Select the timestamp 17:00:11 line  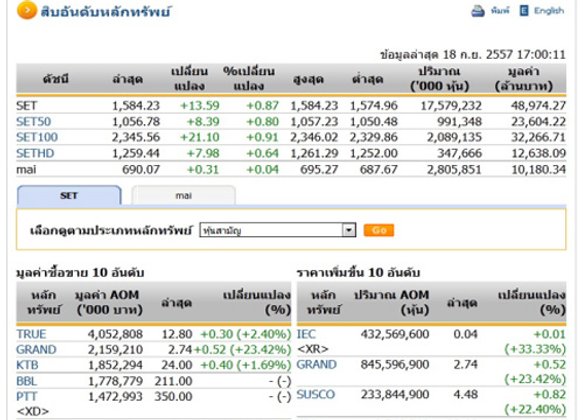click(473, 55)
